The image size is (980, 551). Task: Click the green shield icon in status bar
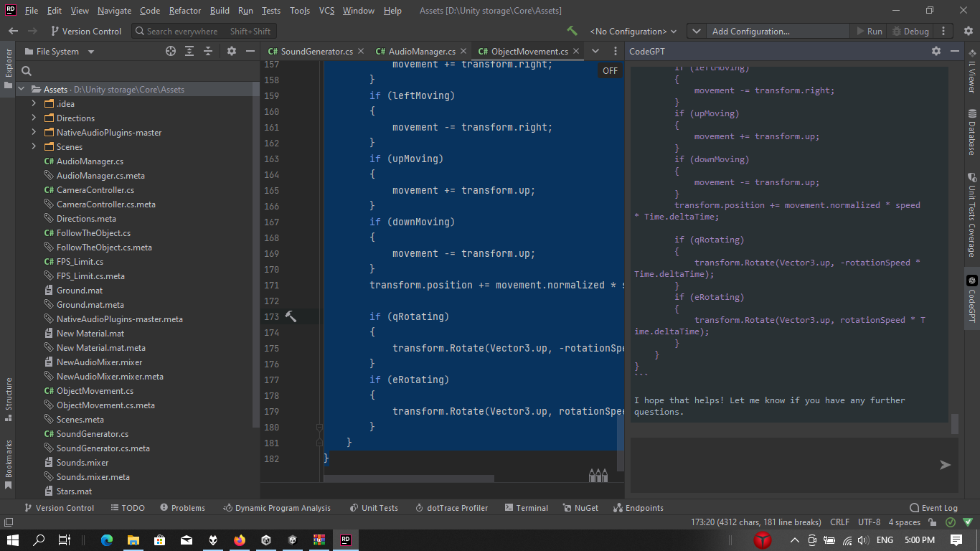pos(967,522)
